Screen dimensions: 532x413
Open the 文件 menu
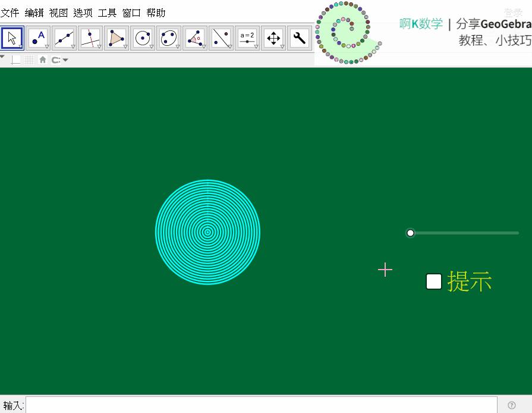tap(10, 12)
